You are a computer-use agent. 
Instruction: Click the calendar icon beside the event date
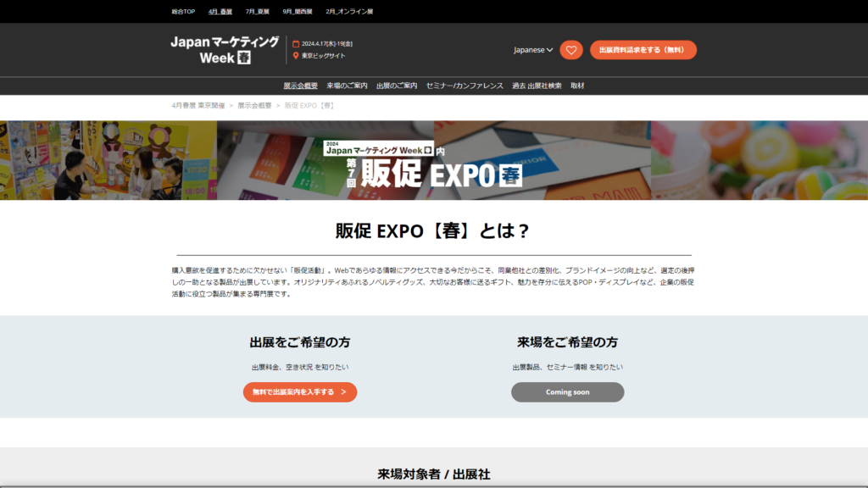coord(296,44)
